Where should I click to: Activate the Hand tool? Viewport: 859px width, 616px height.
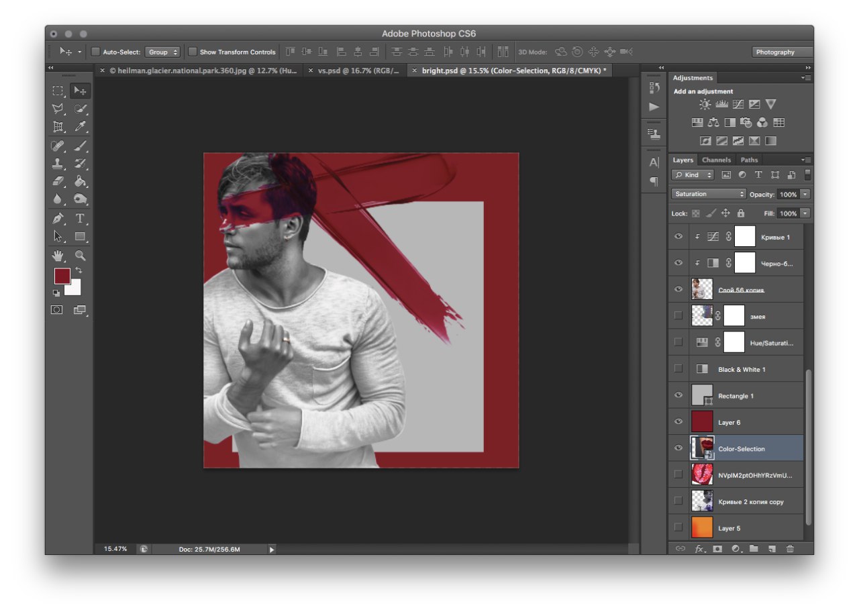click(x=58, y=256)
